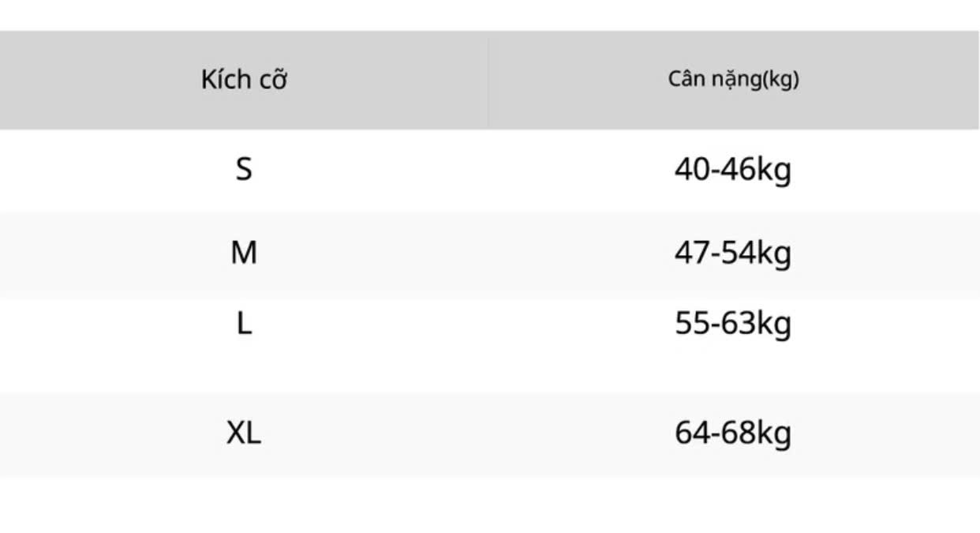Click the 'Kích cỡ' column header
The image size is (980, 533).
244,80
